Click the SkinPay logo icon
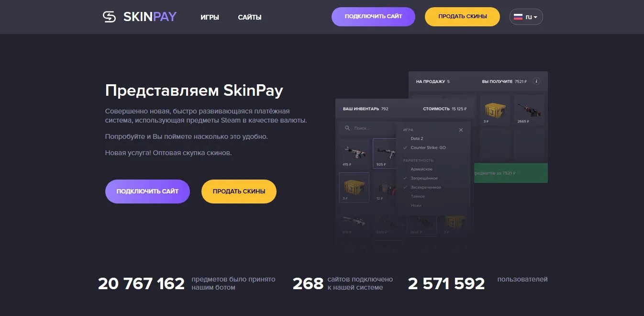 coord(109,17)
